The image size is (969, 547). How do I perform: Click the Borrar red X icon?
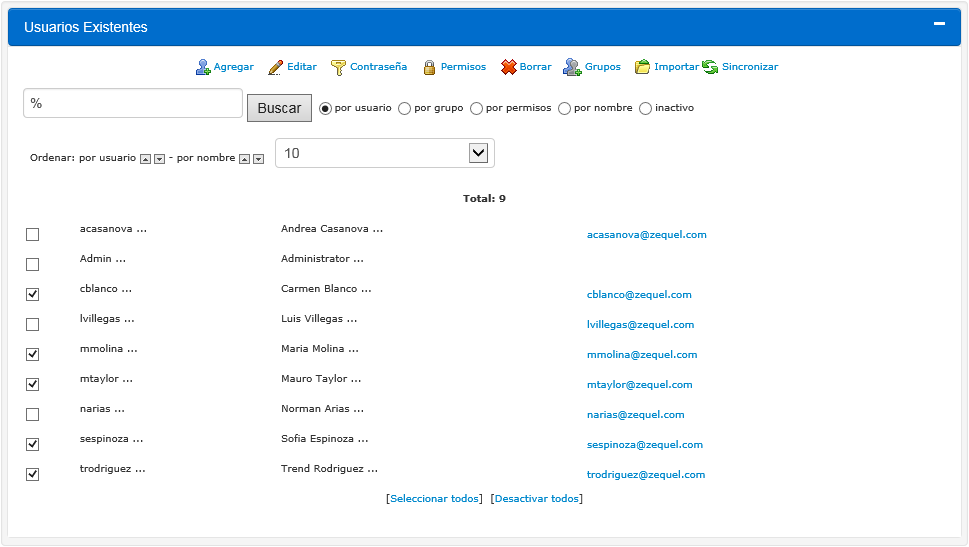pyautogui.click(x=509, y=67)
